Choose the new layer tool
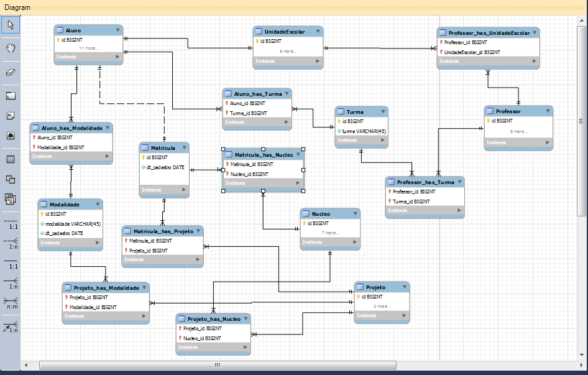588x375 pixels. coord(11,96)
